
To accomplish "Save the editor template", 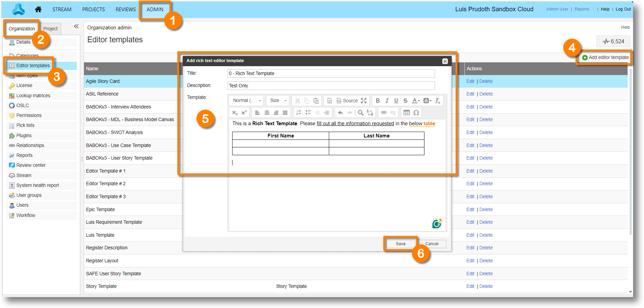I will (x=401, y=244).
